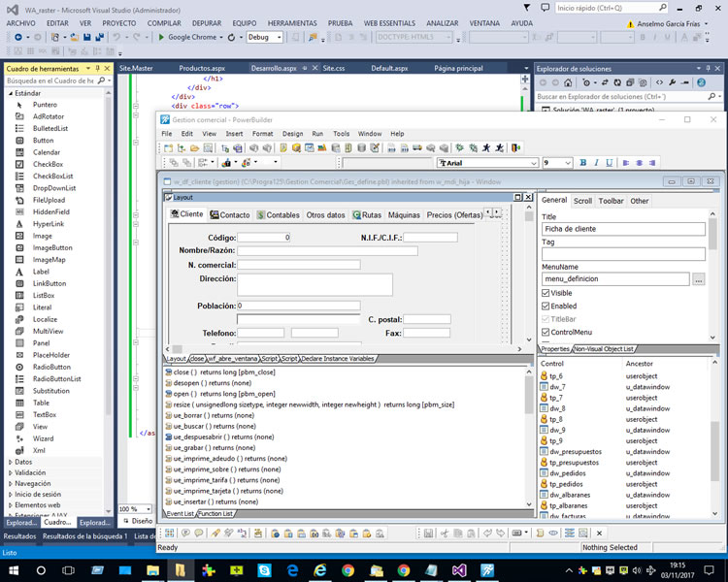
Task: Open Internet Explorer from the taskbar
Action: click(x=320, y=570)
